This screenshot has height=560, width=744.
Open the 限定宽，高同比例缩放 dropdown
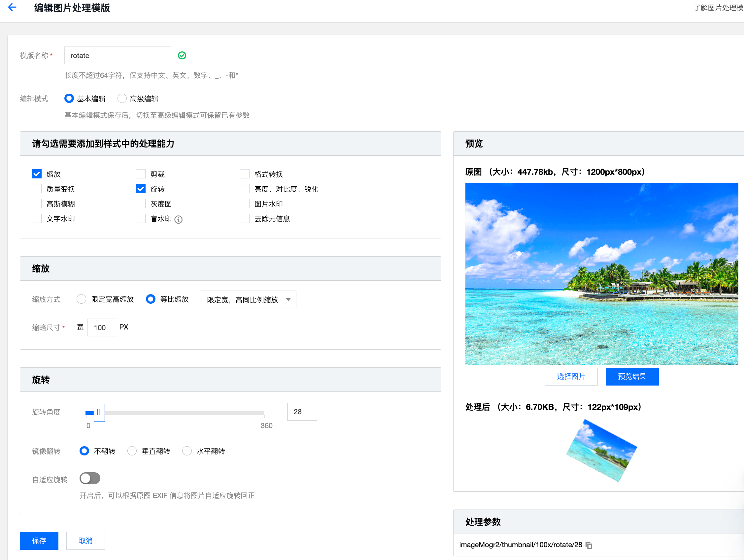pos(248,299)
